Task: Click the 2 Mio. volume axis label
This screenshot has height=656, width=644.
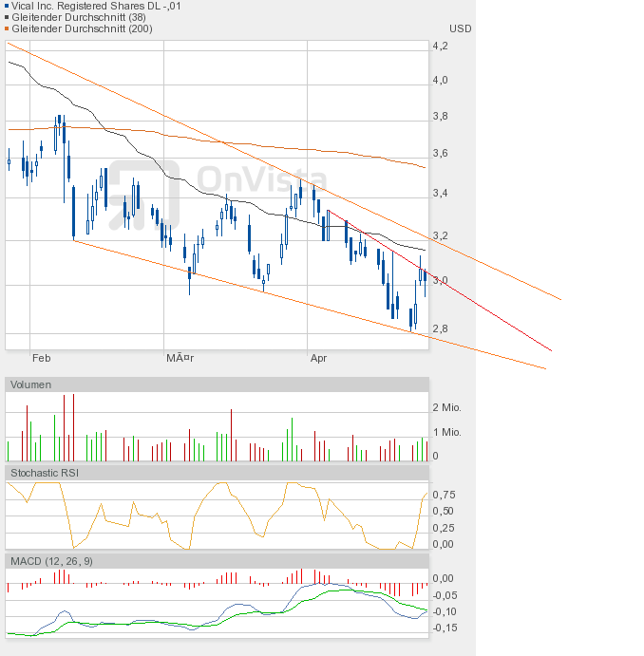Action: coord(446,407)
